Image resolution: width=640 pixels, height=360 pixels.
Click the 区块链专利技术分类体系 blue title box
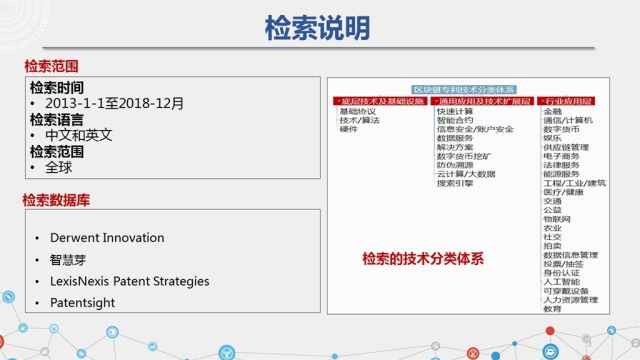point(464,90)
